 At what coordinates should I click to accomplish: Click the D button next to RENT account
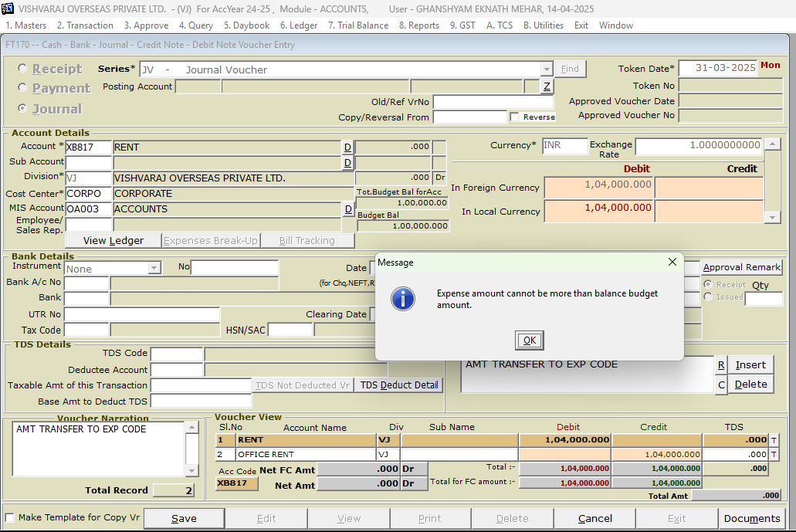[347, 147]
